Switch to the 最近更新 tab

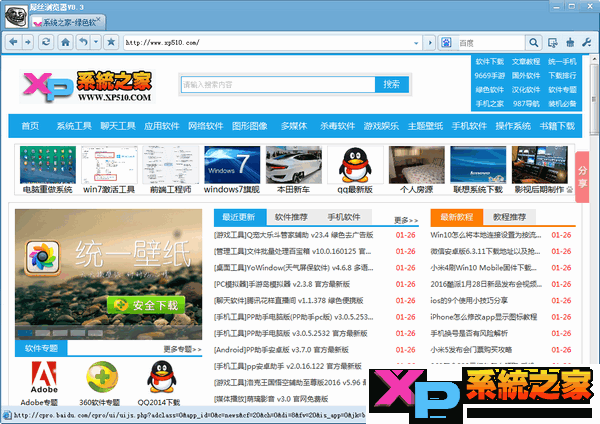tap(240, 217)
